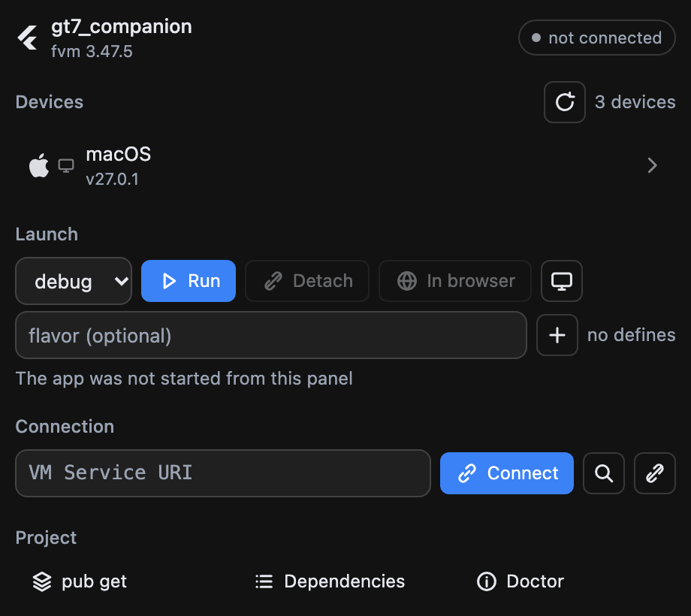This screenshot has width=691, height=616.
Task: Click the VM Service URI field
Action: coord(223,473)
